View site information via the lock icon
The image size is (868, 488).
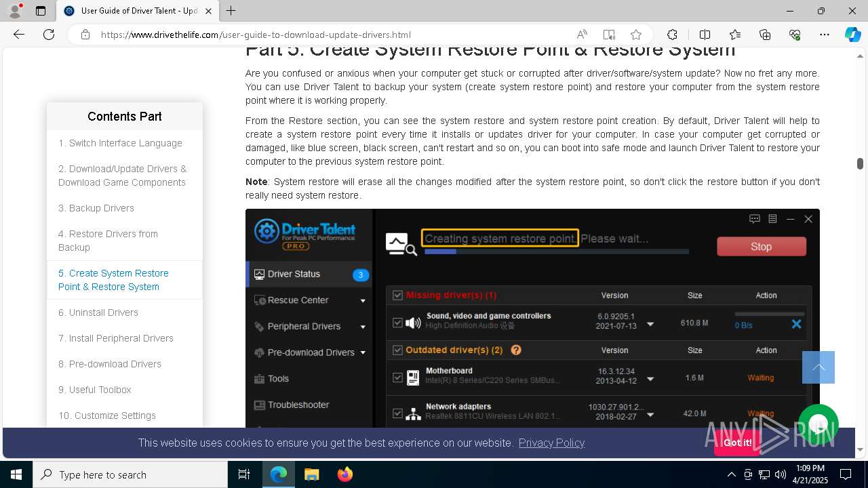click(x=85, y=35)
